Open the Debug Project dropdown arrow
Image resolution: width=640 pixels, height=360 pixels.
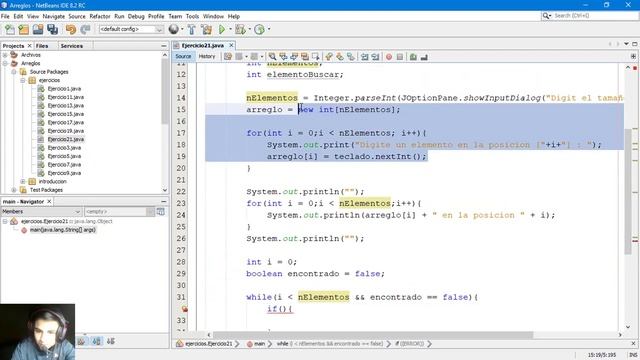click(x=249, y=29)
